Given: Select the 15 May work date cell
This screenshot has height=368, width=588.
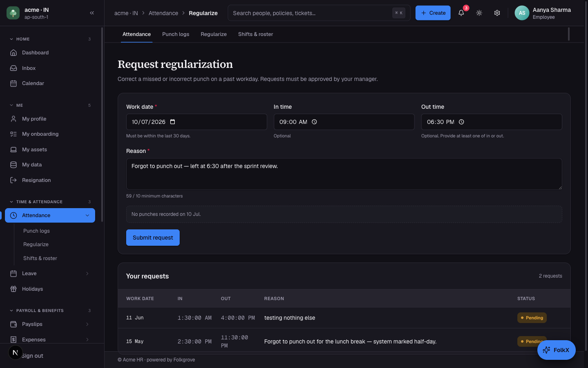Looking at the screenshot, I should (x=135, y=341).
